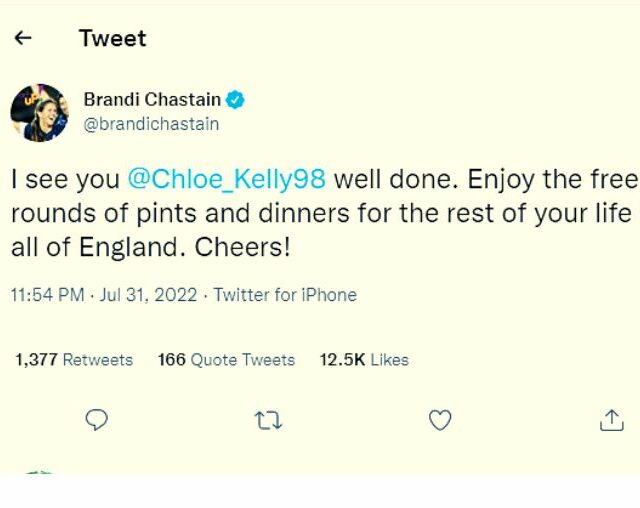Image resolution: width=640 pixels, height=508 pixels.
Task: Click the blue verified badge
Action: pyautogui.click(x=236, y=100)
